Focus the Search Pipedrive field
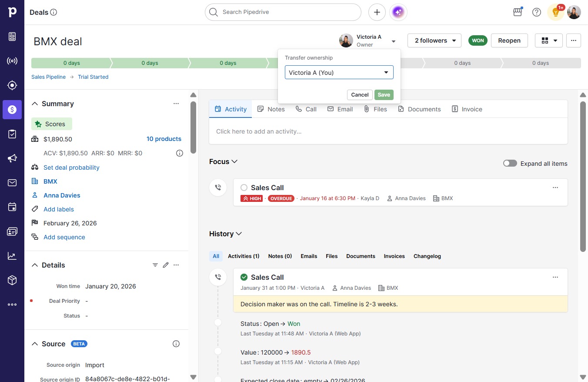 click(x=283, y=12)
